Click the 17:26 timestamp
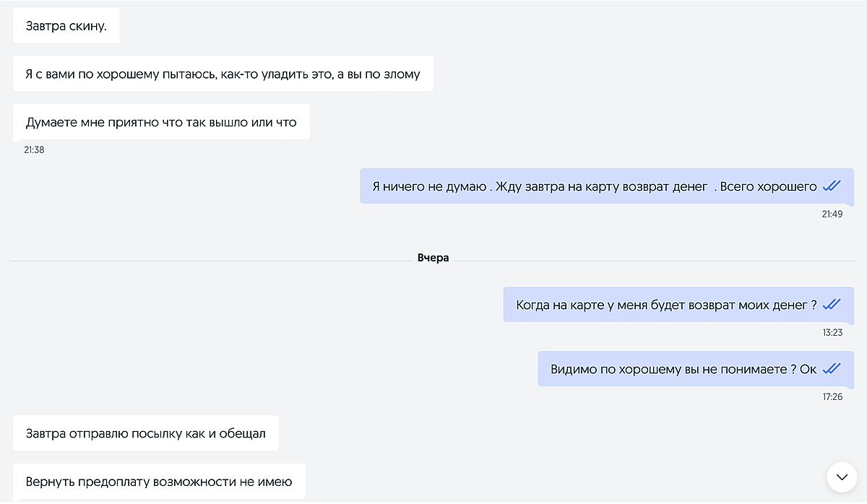The height and width of the screenshot is (504, 867). click(x=832, y=396)
